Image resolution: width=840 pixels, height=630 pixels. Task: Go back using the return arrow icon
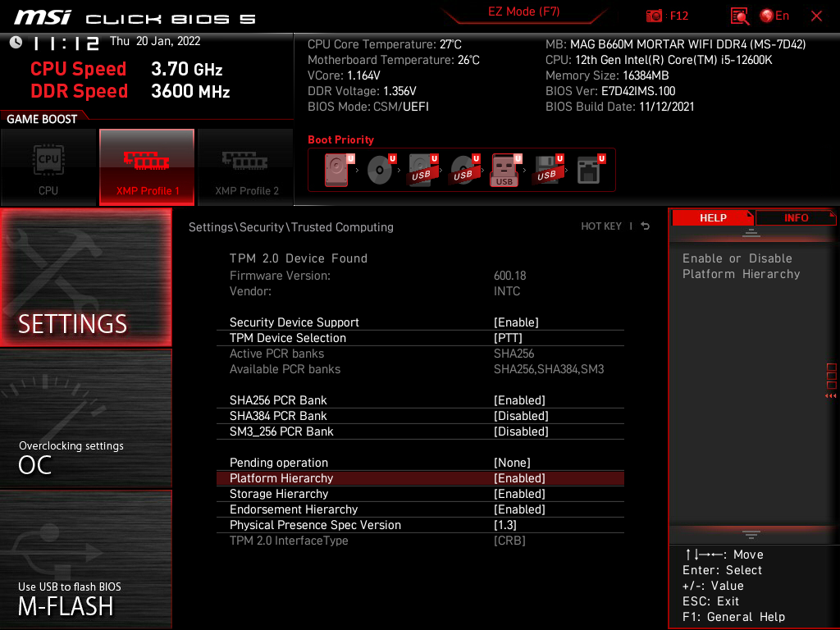[646, 226]
